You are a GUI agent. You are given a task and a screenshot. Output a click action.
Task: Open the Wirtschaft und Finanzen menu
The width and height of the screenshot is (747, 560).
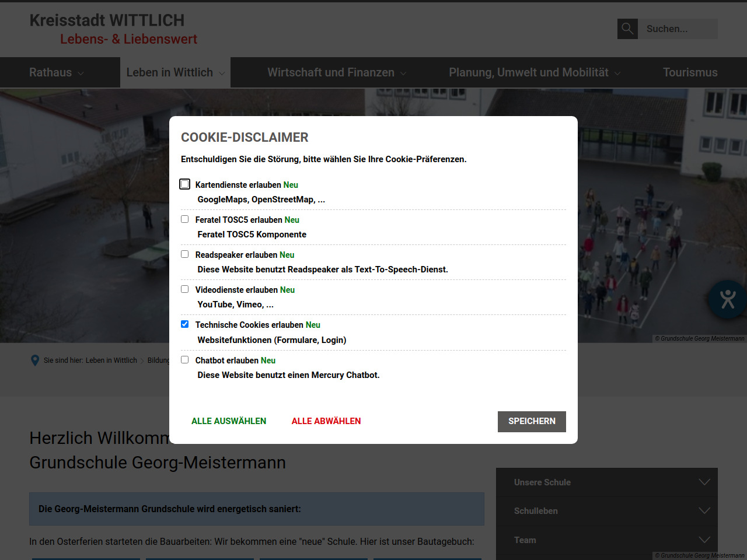(336, 73)
